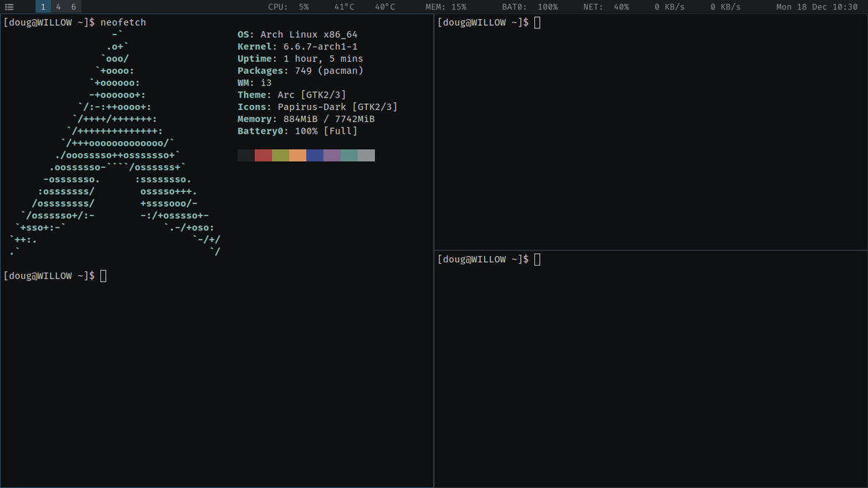The width and height of the screenshot is (868, 488).
Task: Click the CPU 5% status entry
Action: click(x=288, y=7)
